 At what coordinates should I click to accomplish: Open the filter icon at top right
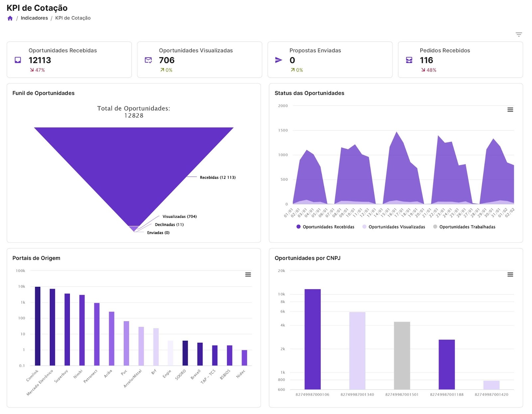pos(518,35)
